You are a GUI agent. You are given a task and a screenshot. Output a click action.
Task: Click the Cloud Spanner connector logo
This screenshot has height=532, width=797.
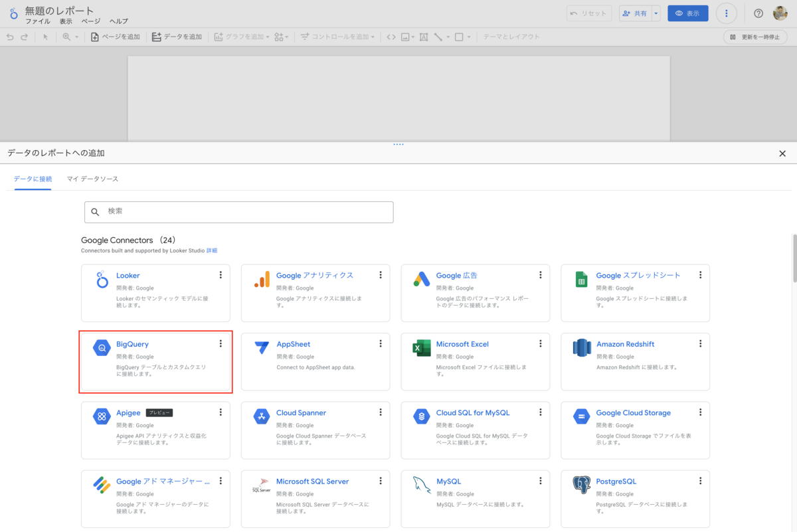click(x=262, y=416)
